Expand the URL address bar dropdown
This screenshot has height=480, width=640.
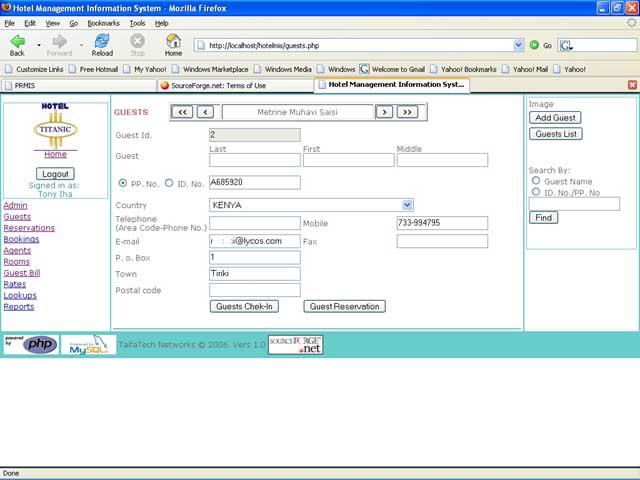[518, 45]
